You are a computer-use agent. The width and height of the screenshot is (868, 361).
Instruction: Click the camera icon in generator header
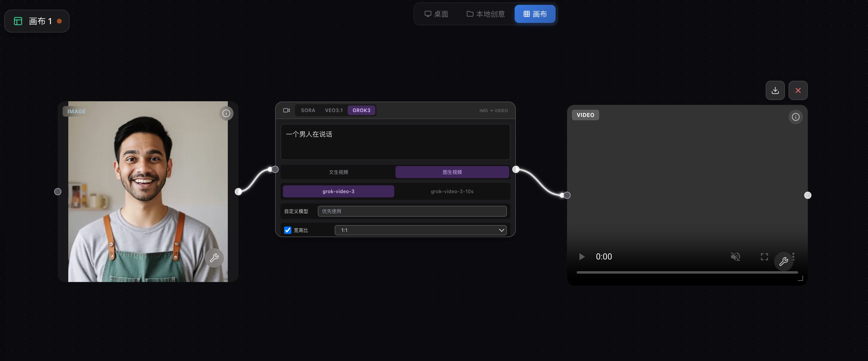(287, 110)
